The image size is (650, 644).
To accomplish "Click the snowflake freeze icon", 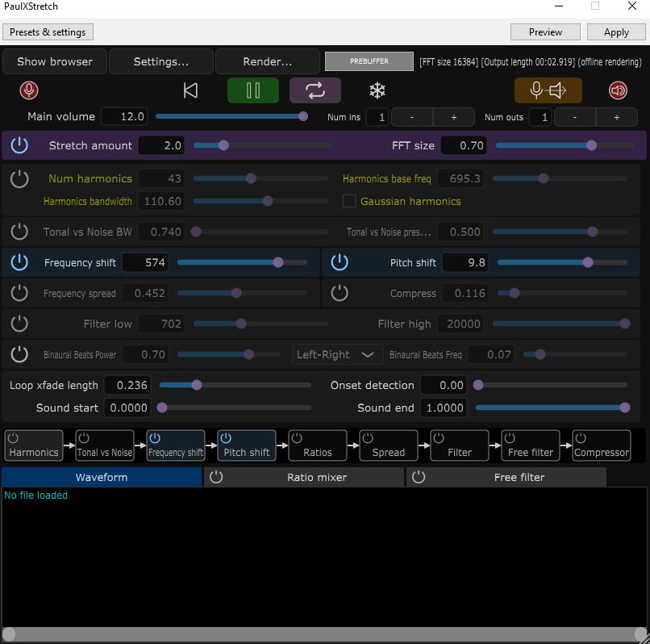I will click(377, 90).
